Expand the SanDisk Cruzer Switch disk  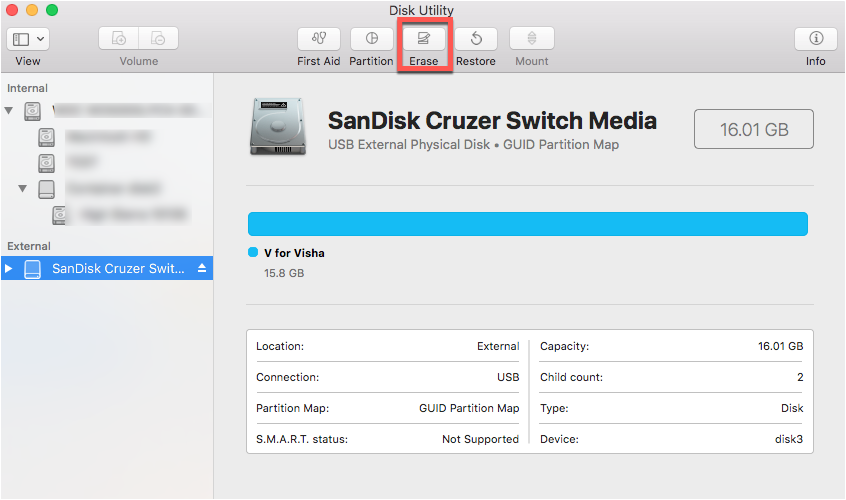[9, 268]
